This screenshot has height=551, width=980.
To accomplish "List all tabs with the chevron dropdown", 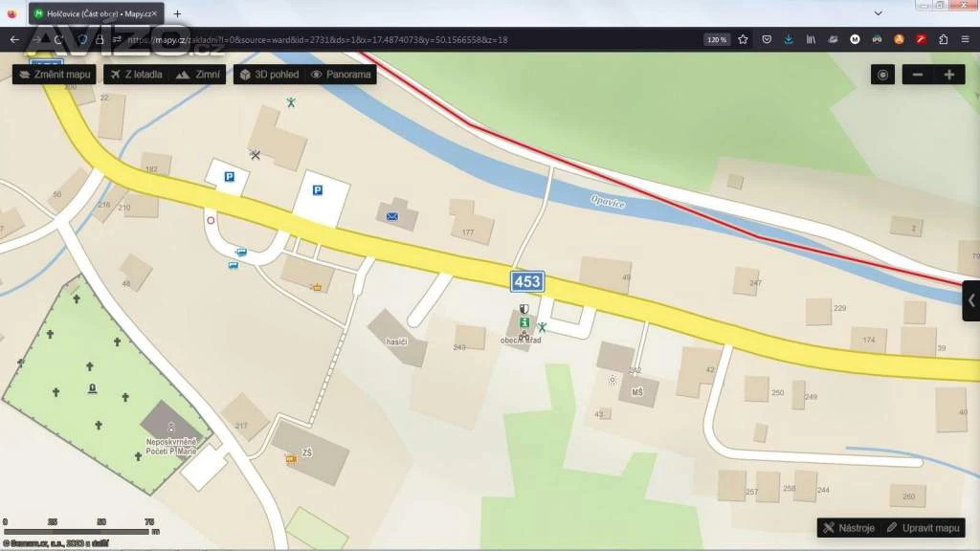I will tap(879, 13).
